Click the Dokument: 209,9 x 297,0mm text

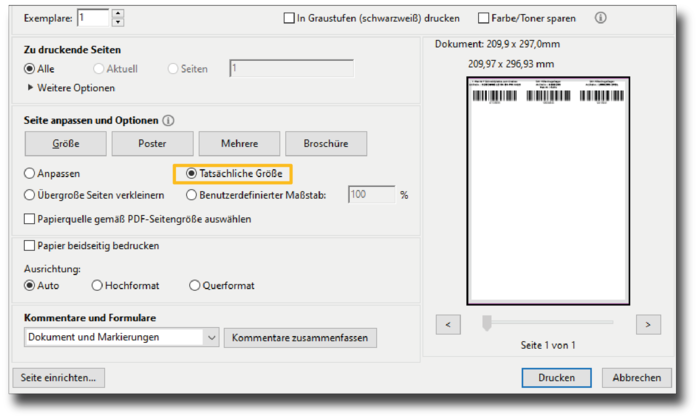pos(497,44)
